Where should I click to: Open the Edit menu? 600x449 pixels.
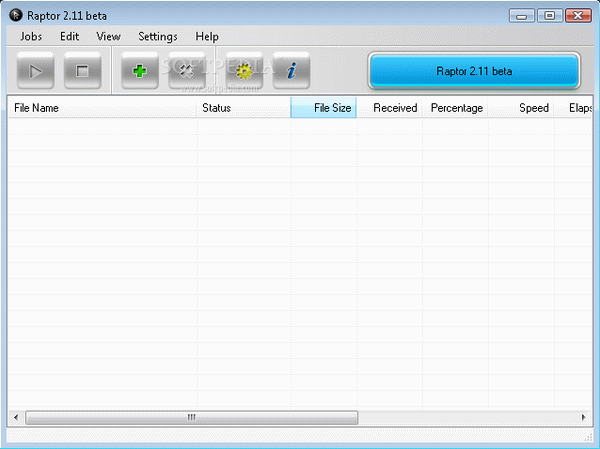tap(69, 36)
